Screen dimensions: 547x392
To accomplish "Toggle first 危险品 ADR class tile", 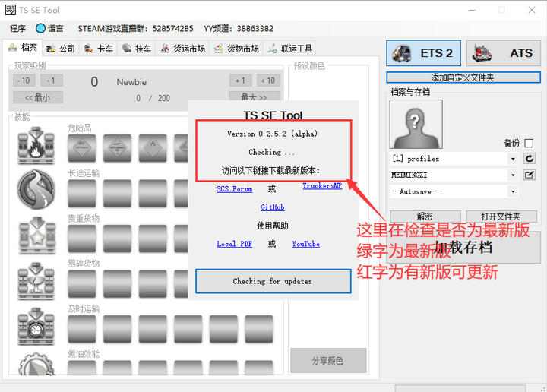I will click(82, 148).
